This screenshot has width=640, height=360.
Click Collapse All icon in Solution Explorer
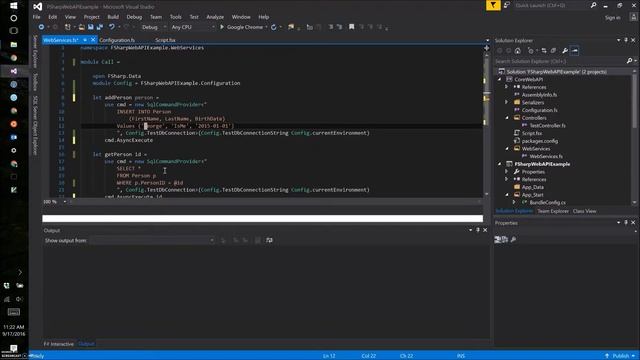(x=553, y=51)
